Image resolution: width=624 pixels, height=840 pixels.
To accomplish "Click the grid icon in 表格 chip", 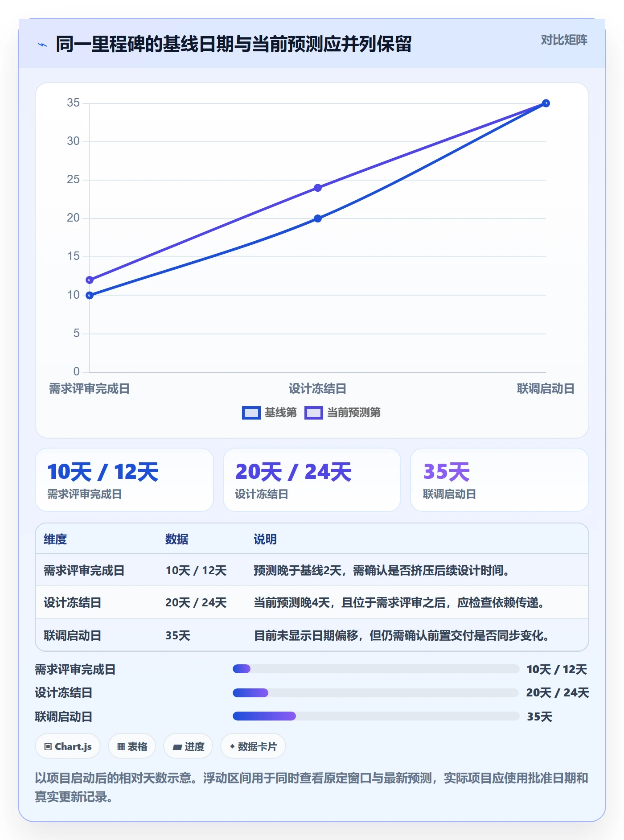I will pyautogui.click(x=121, y=747).
